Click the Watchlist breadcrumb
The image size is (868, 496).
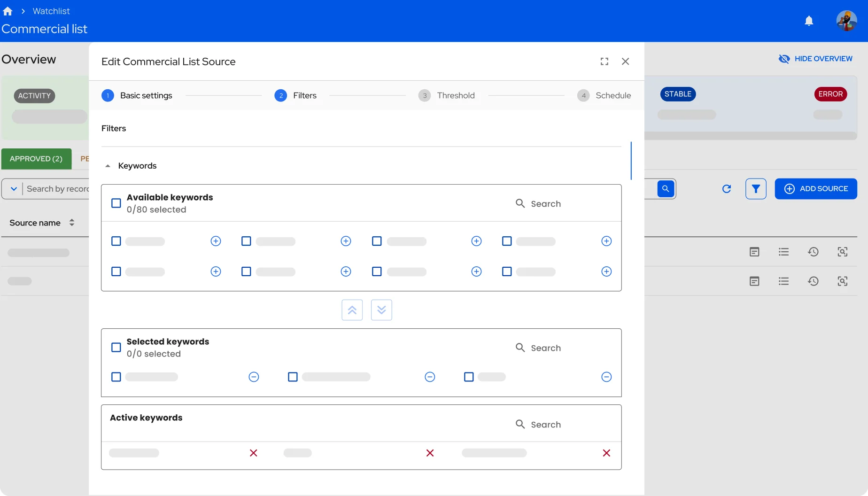click(x=51, y=11)
